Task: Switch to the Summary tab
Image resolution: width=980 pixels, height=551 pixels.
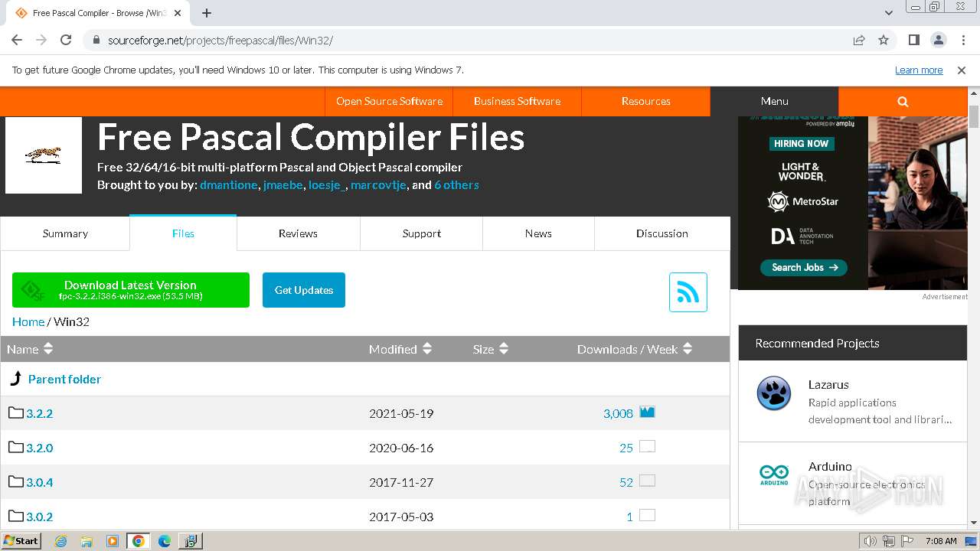Action: pyautogui.click(x=65, y=233)
